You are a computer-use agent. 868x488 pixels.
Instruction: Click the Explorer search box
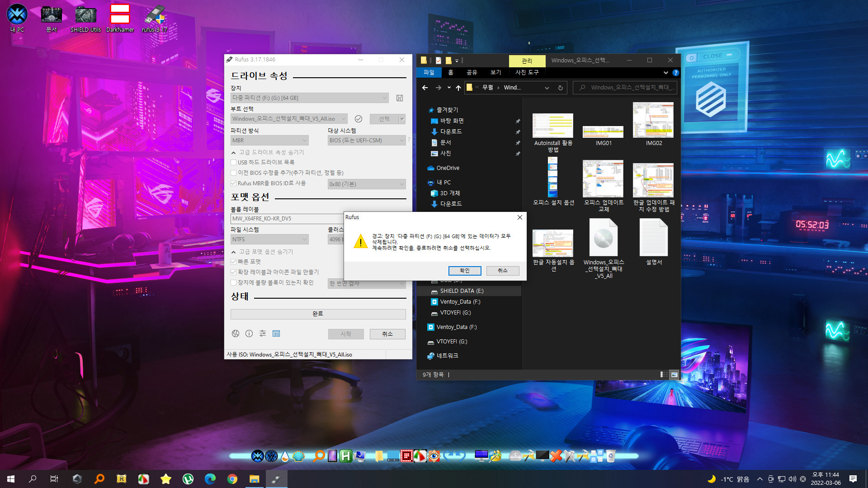[625, 88]
